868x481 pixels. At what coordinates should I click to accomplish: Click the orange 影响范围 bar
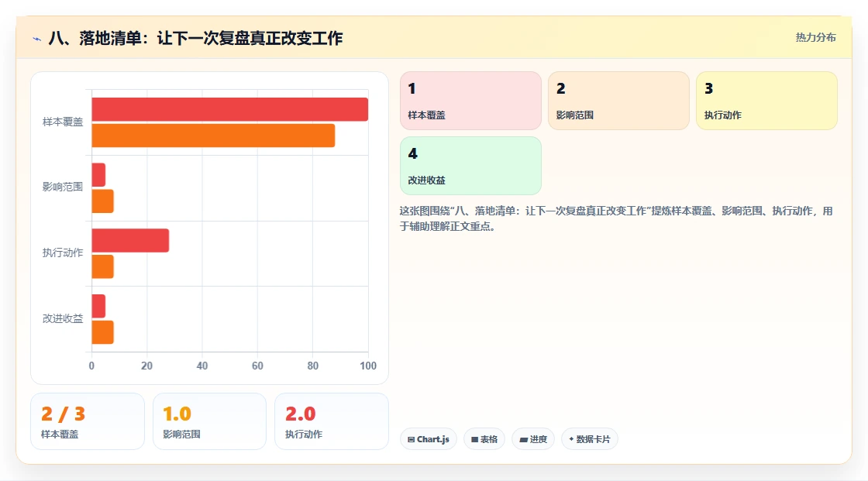[x=102, y=201]
